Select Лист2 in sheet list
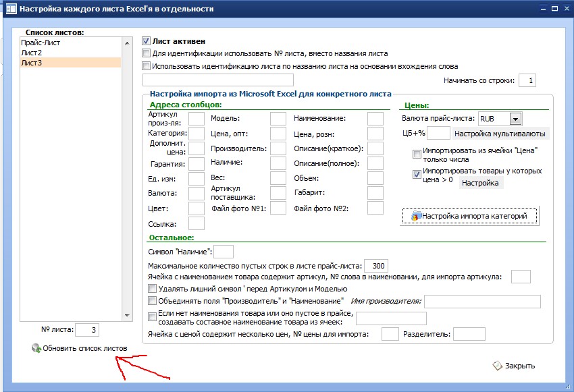The width and height of the screenshot is (574, 392). tap(70, 53)
